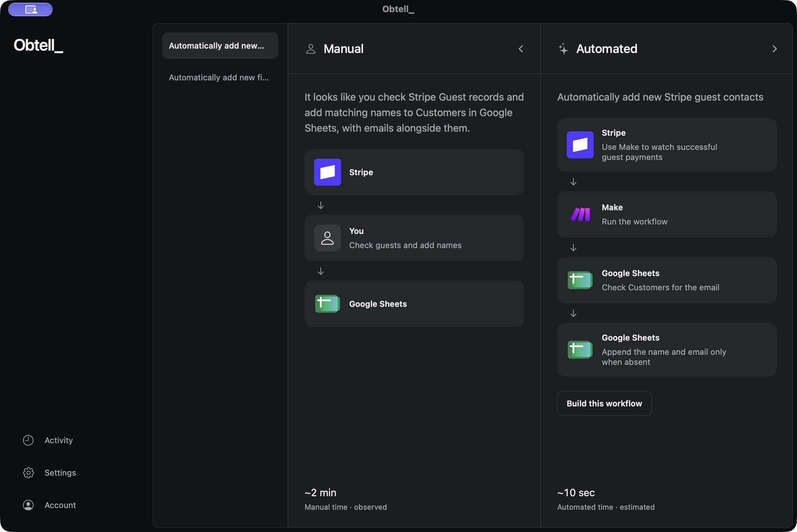This screenshot has width=797, height=532.
Task: Click the Google Sheets icon in Manual column
Action: [327, 304]
